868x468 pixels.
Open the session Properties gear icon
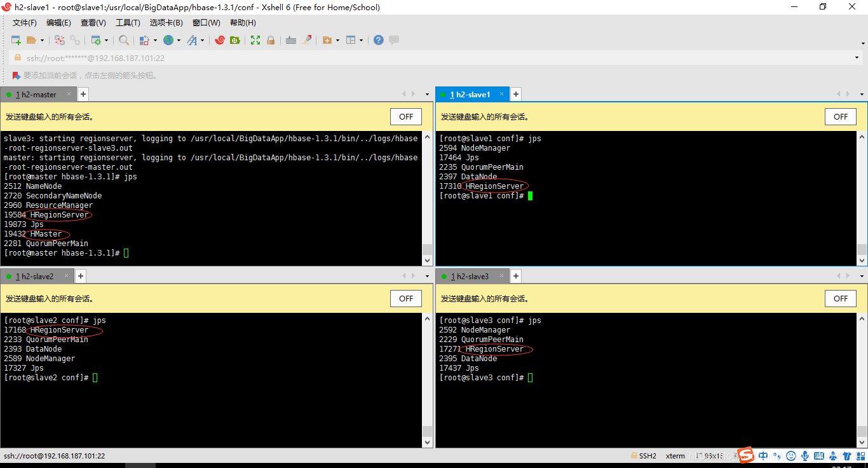pyautogui.click(x=96, y=40)
